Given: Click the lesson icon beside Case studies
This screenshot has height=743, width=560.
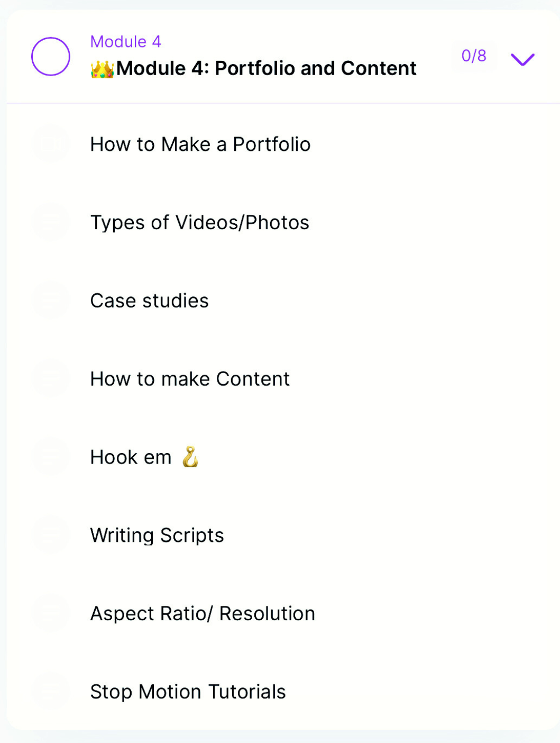Looking at the screenshot, I should (x=50, y=301).
